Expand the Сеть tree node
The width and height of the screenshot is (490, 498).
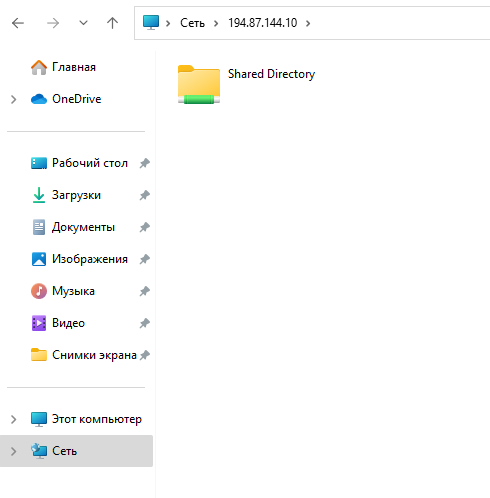click(13, 451)
